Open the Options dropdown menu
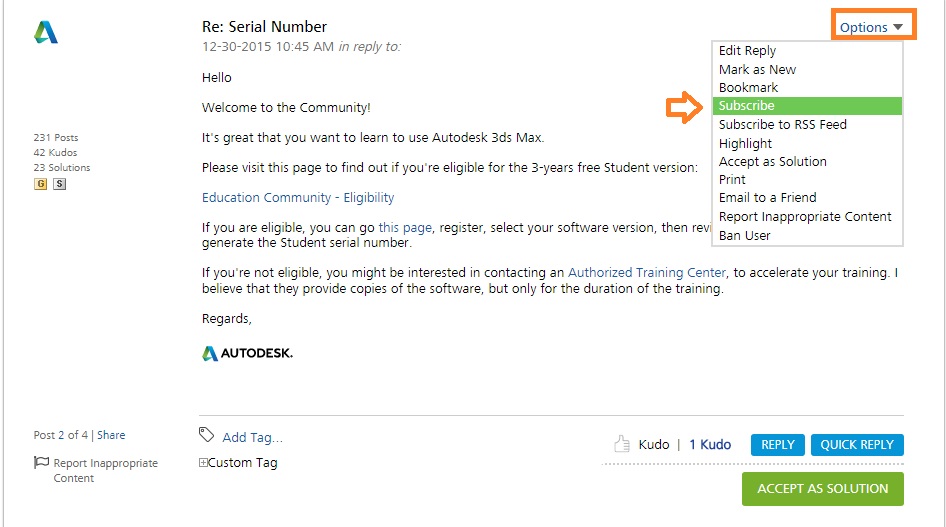This screenshot has width=946, height=527. click(x=871, y=27)
